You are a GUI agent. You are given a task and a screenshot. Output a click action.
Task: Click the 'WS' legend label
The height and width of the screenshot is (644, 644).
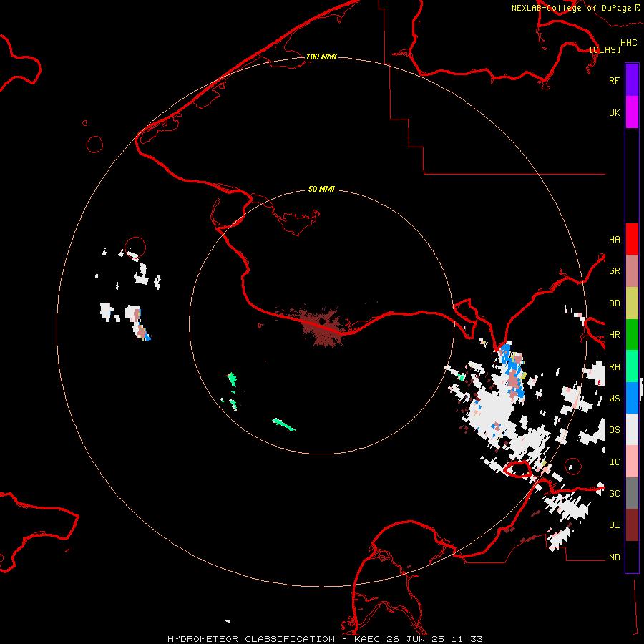click(x=614, y=399)
